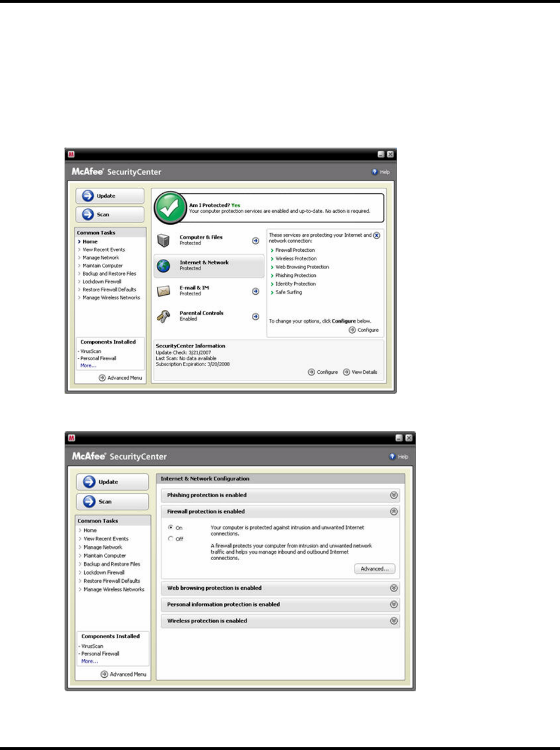Click More components link in upper window
The height and width of the screenshot is (750, 560).
click(x=88, y=366)
